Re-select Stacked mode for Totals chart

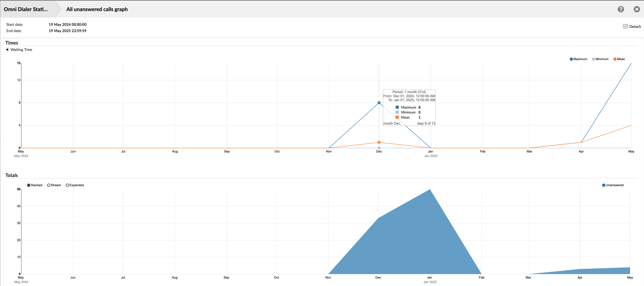29,185
